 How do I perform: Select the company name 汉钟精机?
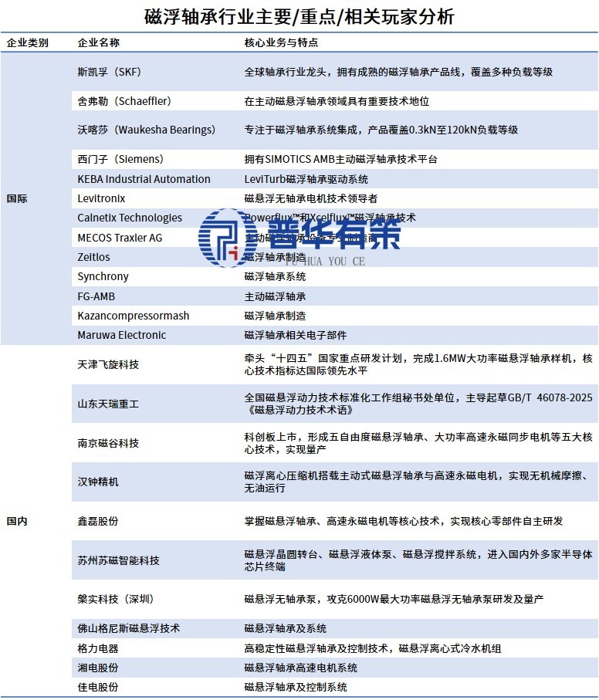[98, 482]
